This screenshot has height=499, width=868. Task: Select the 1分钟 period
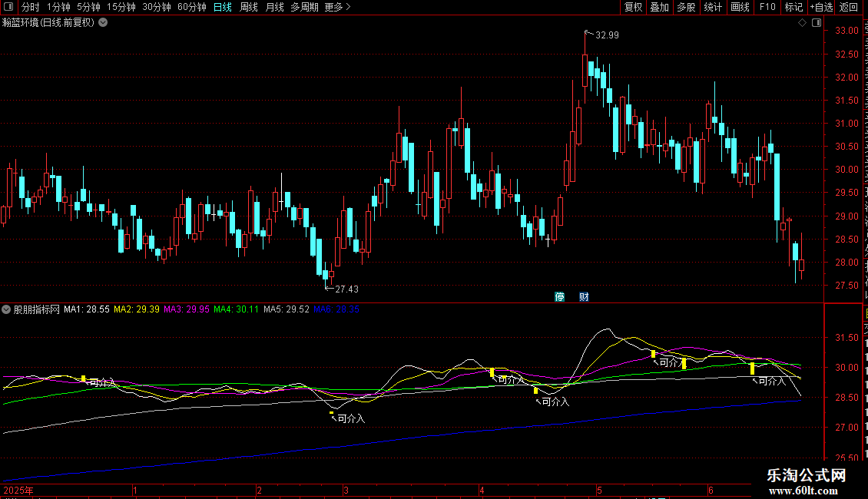(58, 7)
